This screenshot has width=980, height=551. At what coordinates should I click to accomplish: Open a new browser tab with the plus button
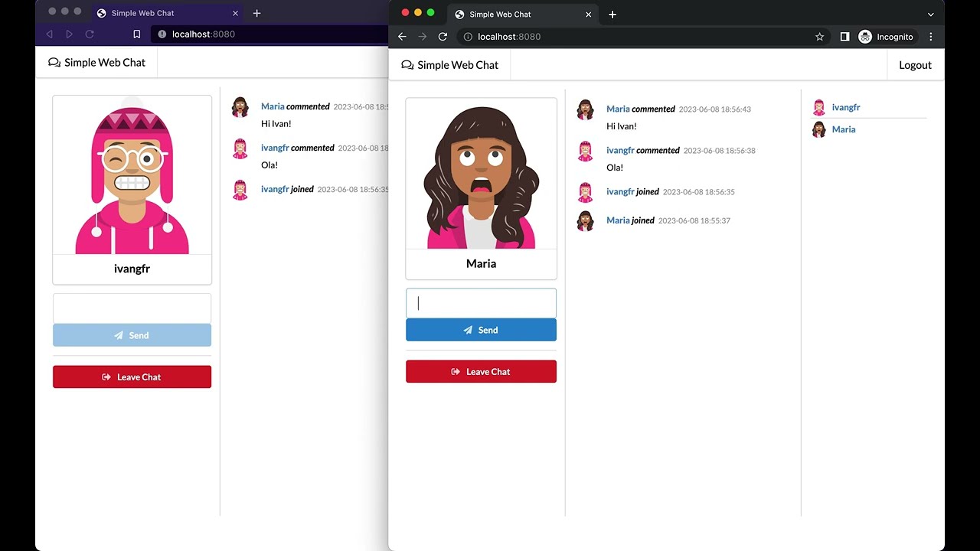[x=612, y=14]
